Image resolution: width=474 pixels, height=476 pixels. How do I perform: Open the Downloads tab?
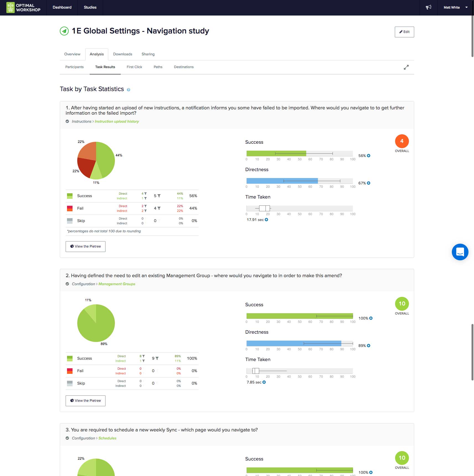click(123, 54)
